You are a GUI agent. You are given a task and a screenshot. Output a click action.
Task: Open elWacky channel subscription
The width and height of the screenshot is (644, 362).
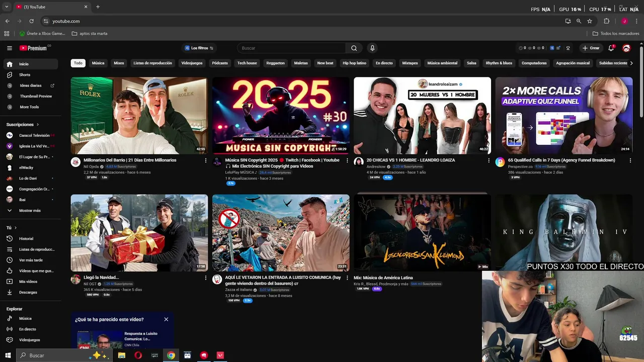31,167
